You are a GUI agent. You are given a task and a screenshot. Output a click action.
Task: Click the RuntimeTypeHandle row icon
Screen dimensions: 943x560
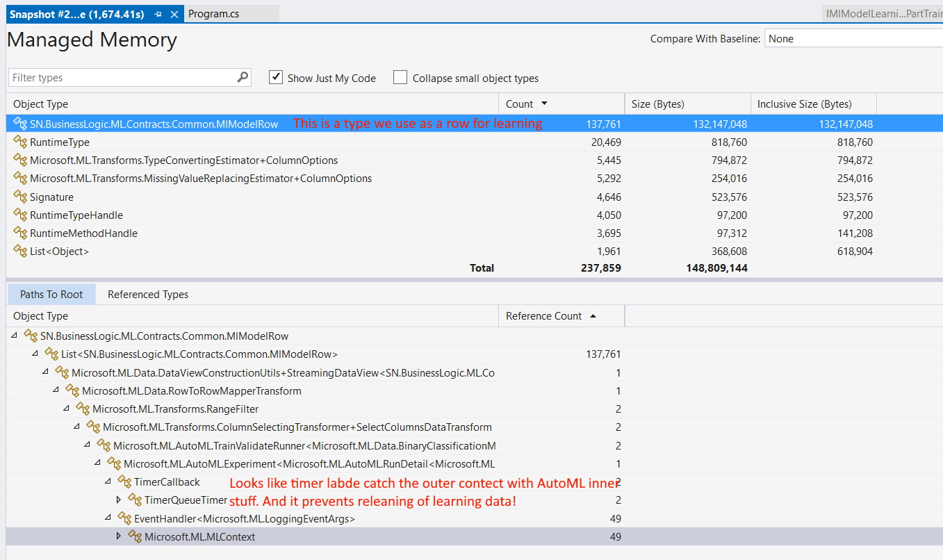pyautogui.click(x=20, y=215)
